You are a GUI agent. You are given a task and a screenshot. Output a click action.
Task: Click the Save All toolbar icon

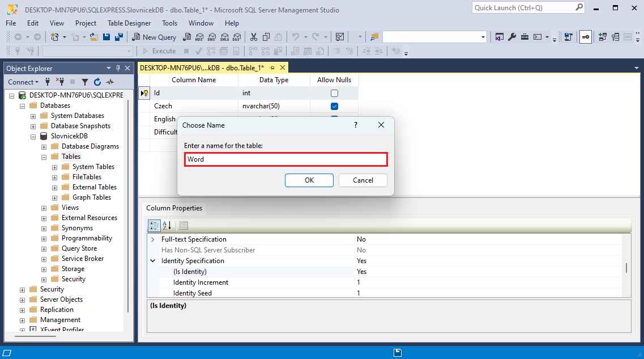(x=119, y=37)
